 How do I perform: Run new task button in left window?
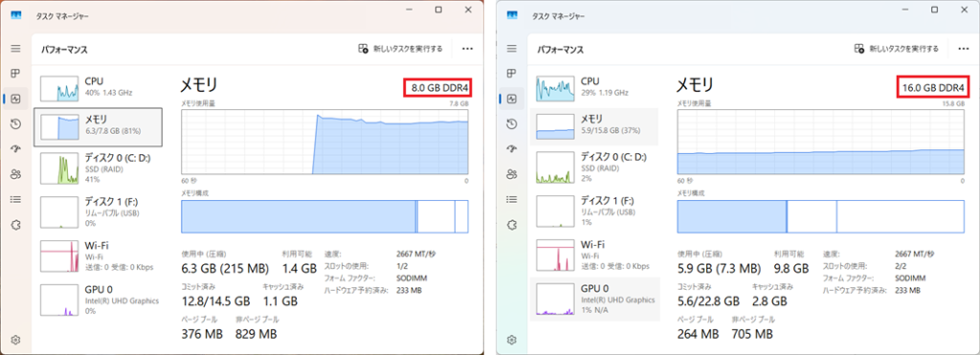[400, 48]
